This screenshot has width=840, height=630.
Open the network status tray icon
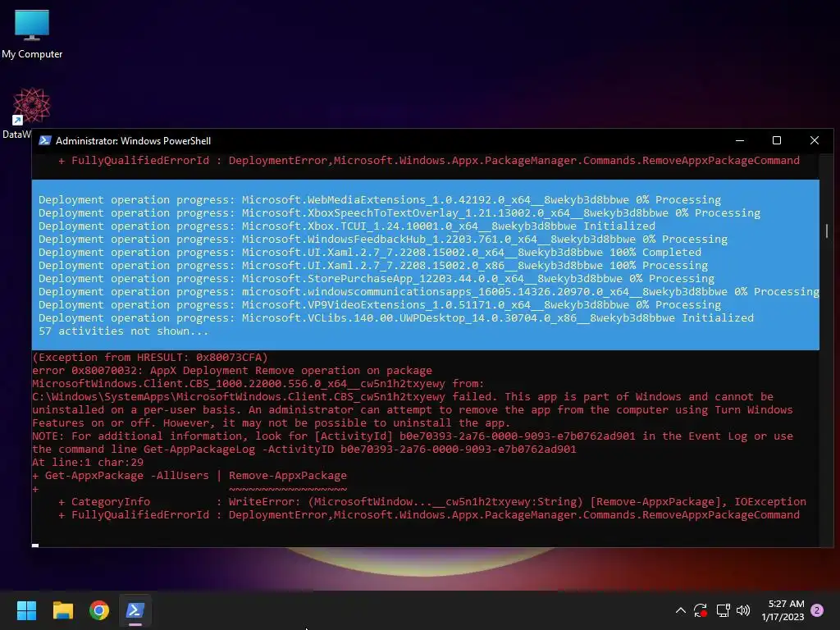(x=723, y=610)
